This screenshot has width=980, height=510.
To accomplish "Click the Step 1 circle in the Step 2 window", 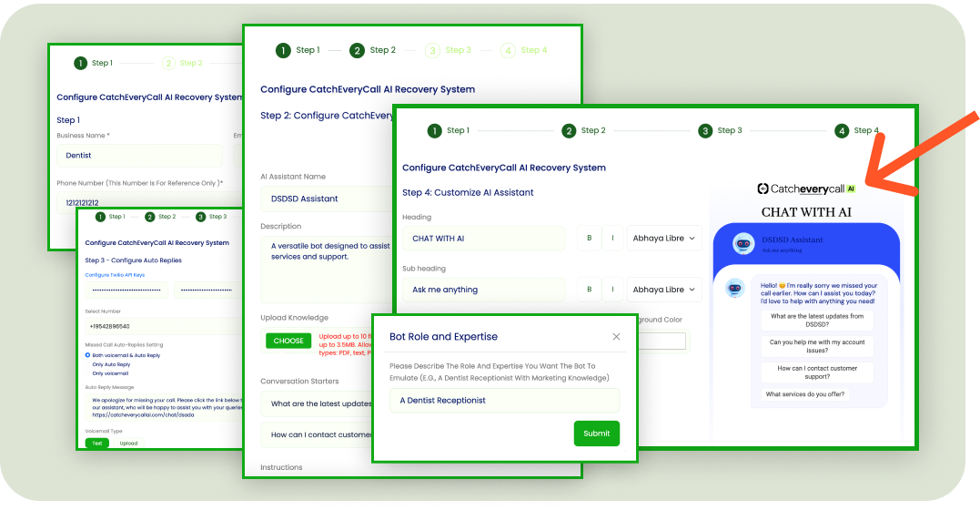I will point(283,51).
